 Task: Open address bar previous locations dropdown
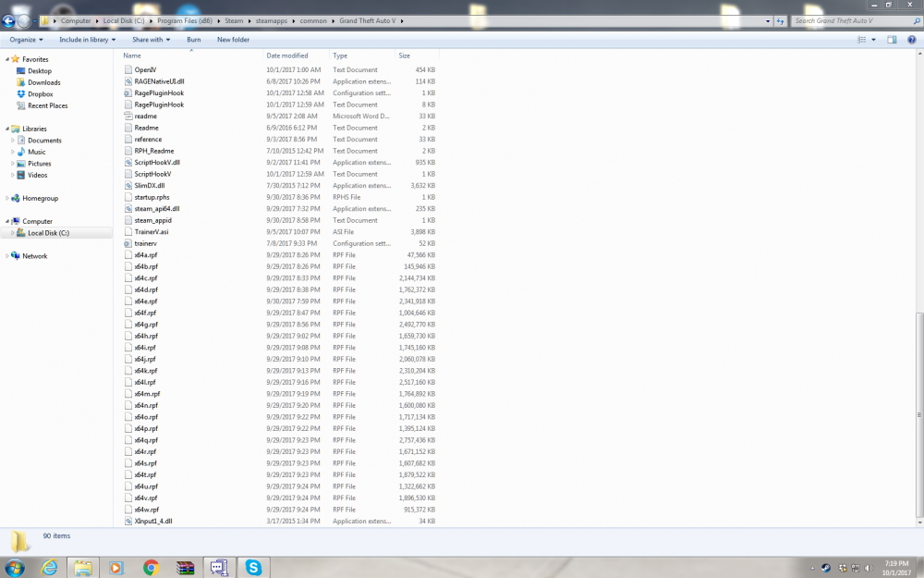pyautogui.click(x=767, y=20)
